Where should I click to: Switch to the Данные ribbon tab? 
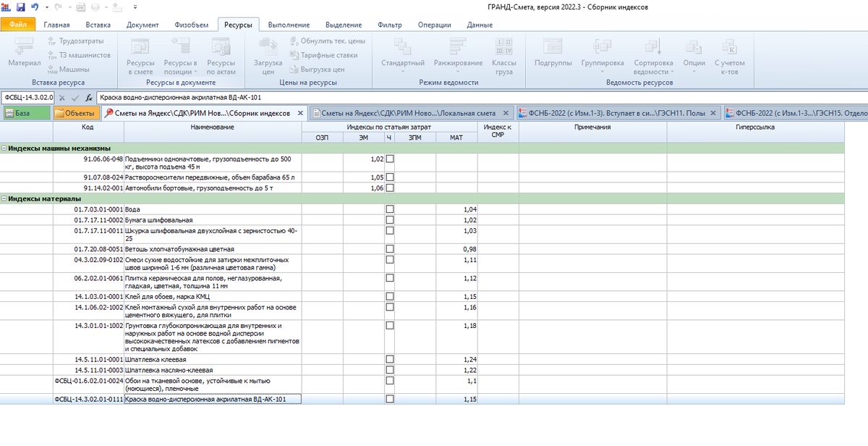tap(480, 25)
